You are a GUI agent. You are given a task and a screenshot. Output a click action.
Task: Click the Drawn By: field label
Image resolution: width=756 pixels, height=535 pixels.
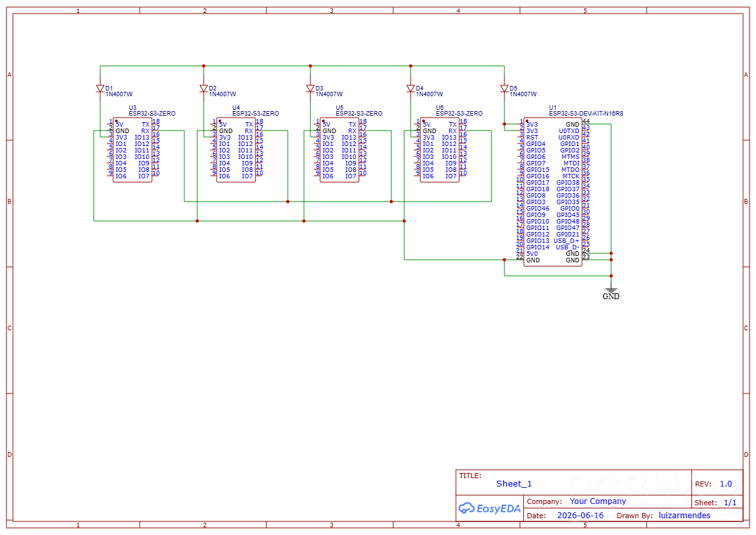(634, 516)
